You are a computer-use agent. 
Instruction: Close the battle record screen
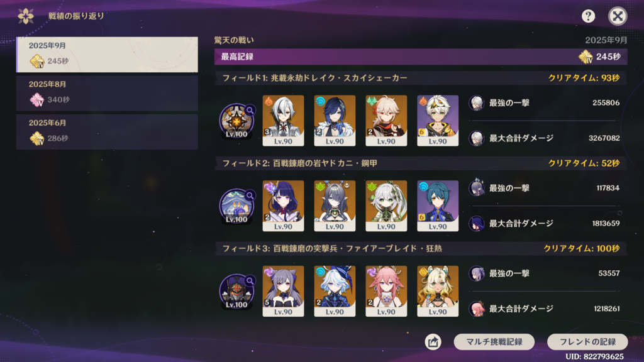pyautogui.click(x=618, y=16)
